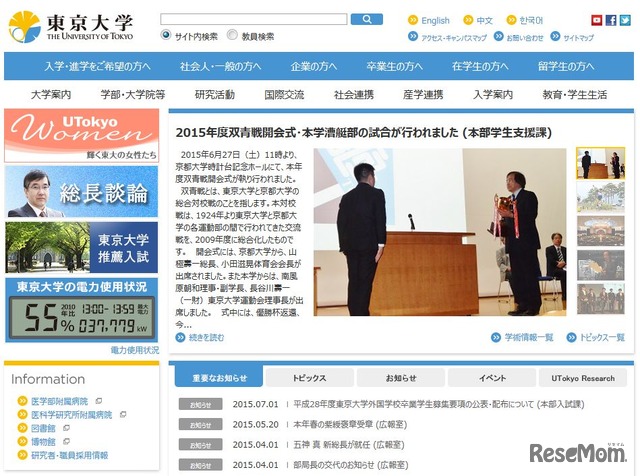Open the Twitter bird icon link

point(625,20)
